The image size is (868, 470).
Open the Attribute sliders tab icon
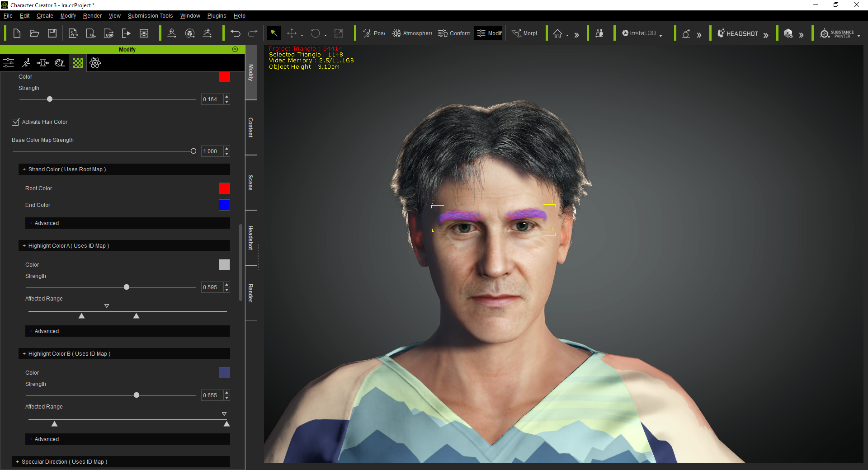coord(9,63)
